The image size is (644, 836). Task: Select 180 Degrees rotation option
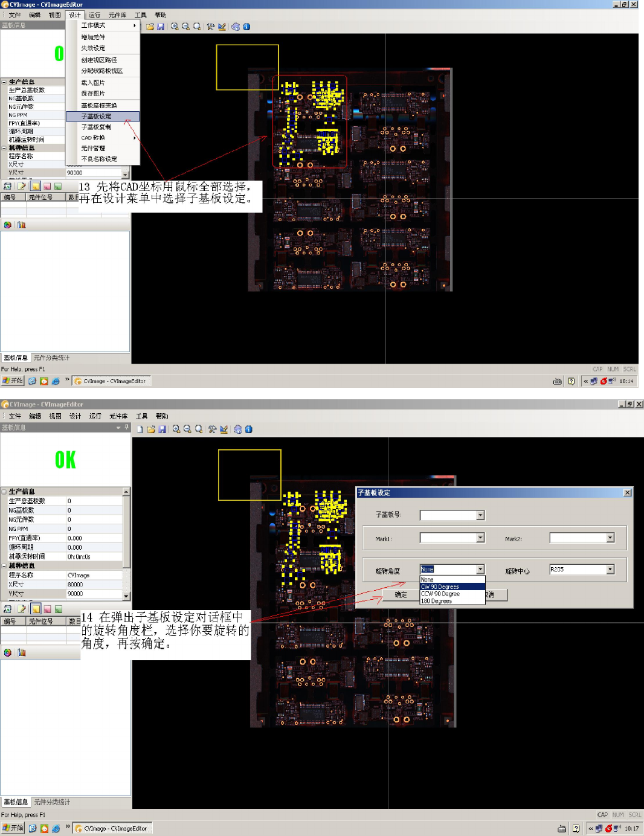[x=452, y=601]
